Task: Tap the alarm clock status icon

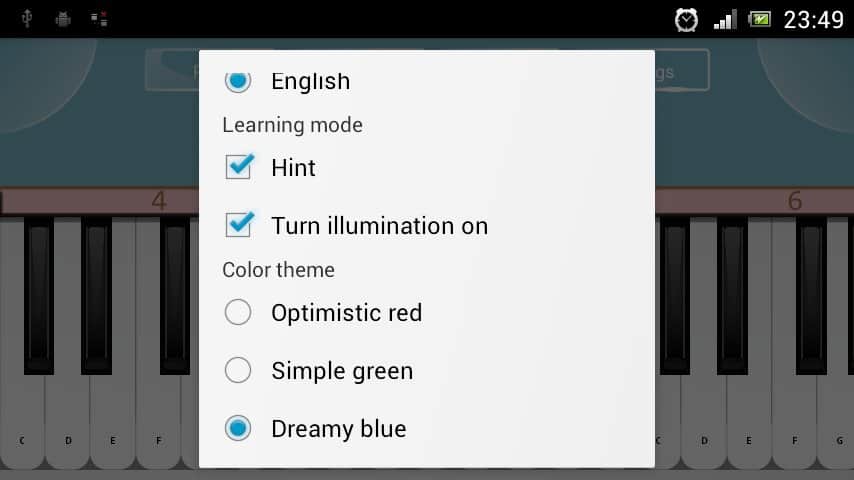Action: pyautogui.click(x=686, y=19)
